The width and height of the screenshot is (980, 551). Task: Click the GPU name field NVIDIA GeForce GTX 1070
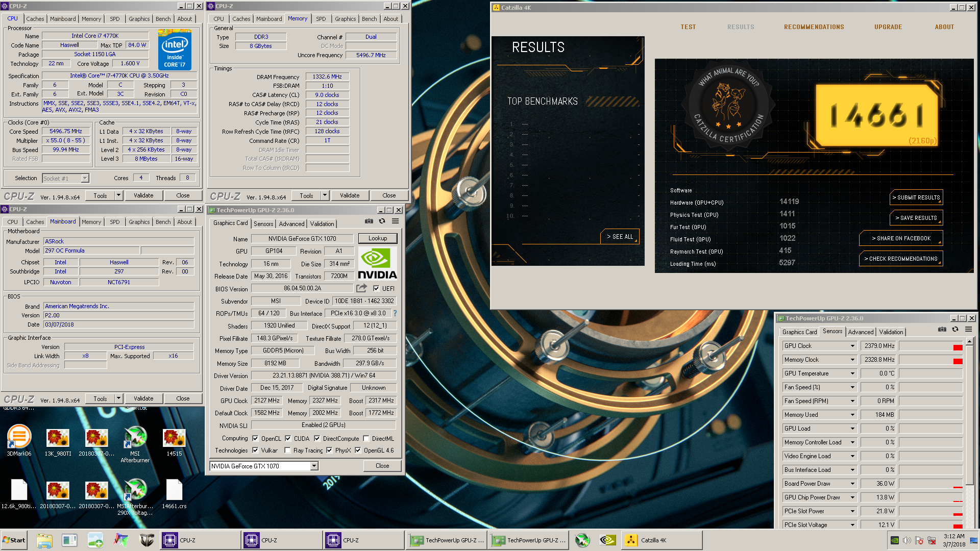pyautogui.click(x=303, y=238)
